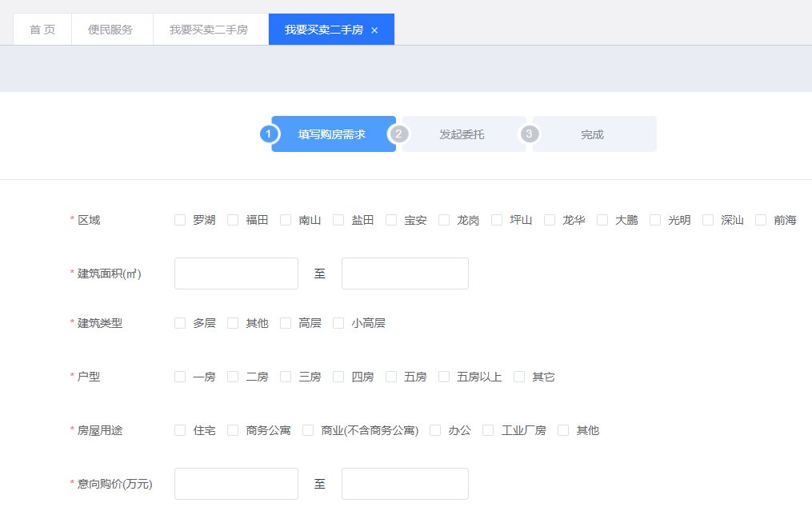Tick the 南山 district option
This screenshot has width=812, height=519.
point(286,220)
